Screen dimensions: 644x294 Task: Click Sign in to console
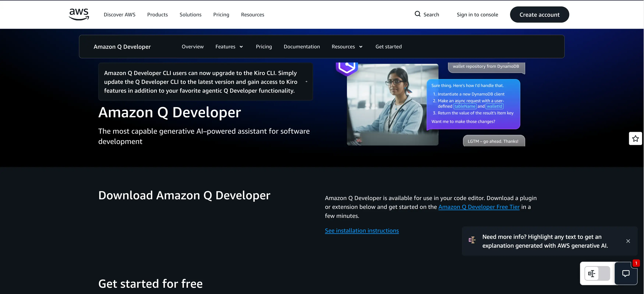pos(477,15)
